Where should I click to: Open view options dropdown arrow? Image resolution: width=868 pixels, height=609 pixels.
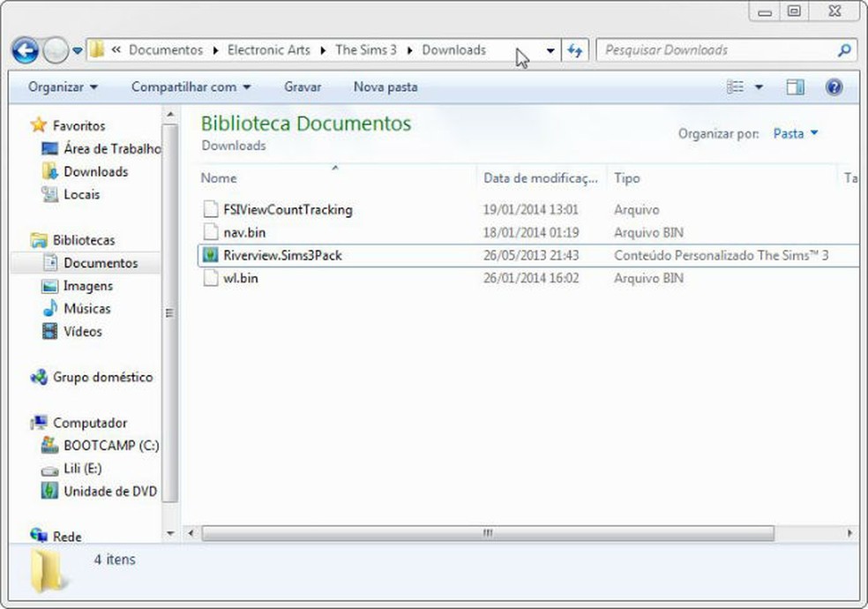pyautogui.click(x=759, y=86)
